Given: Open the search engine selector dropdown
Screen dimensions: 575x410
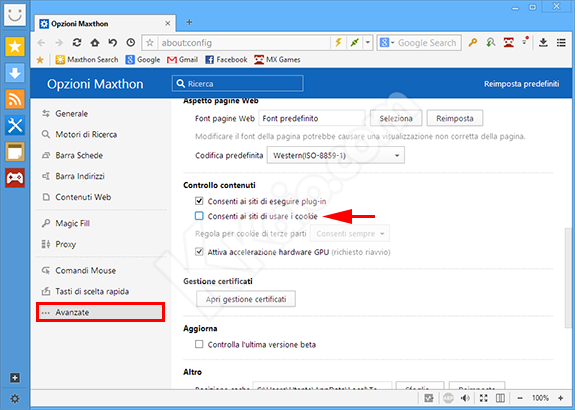Looking at the screenshot, I should point(386,43).
